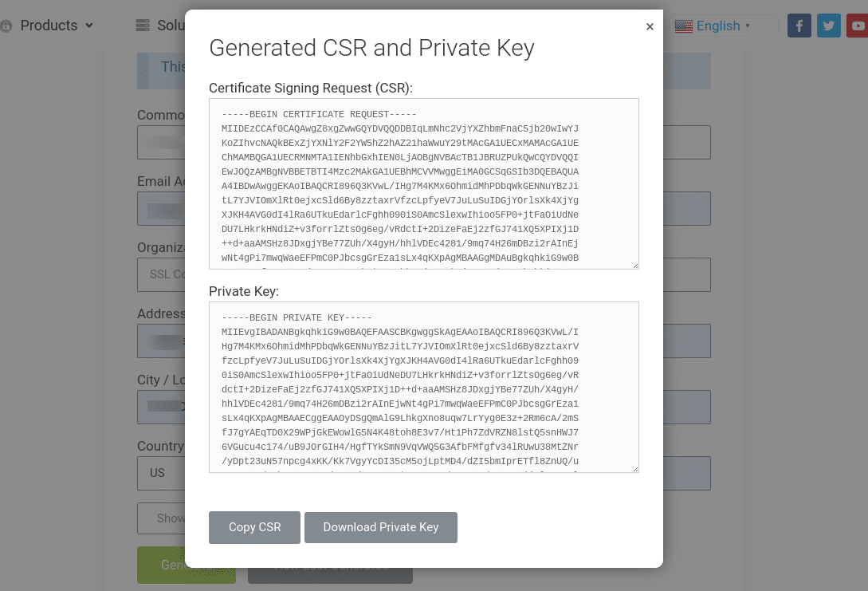Viewport: 868px width, 591px height.
Task: Dismiss the Generated CSR dialog
Action: (x=650, y=26)
